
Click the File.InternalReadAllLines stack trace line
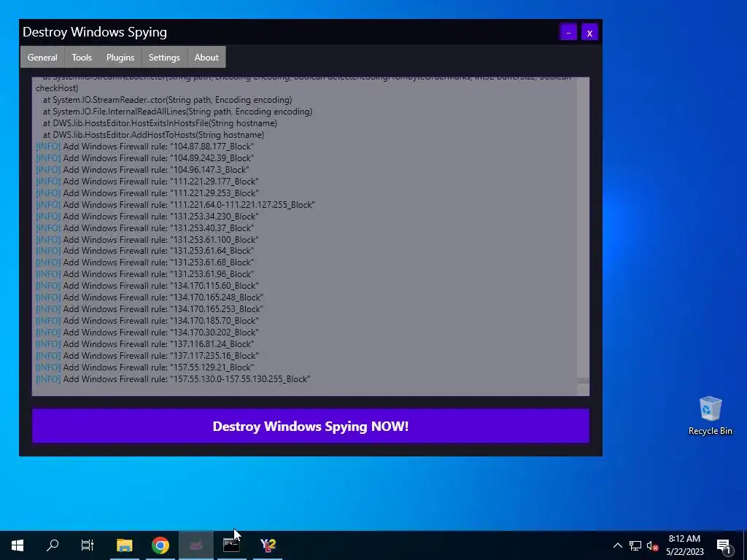(177, 112)
